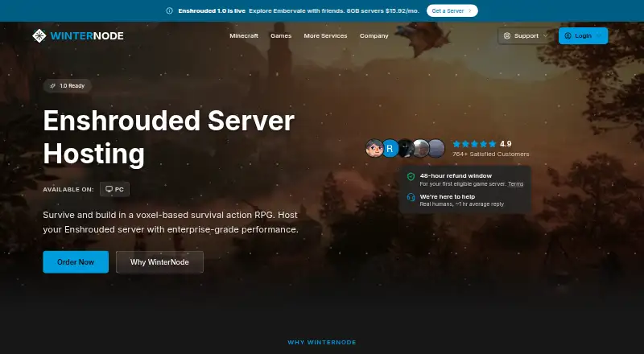Click the WinterNode snowflake logo icon

click(39, 35)
